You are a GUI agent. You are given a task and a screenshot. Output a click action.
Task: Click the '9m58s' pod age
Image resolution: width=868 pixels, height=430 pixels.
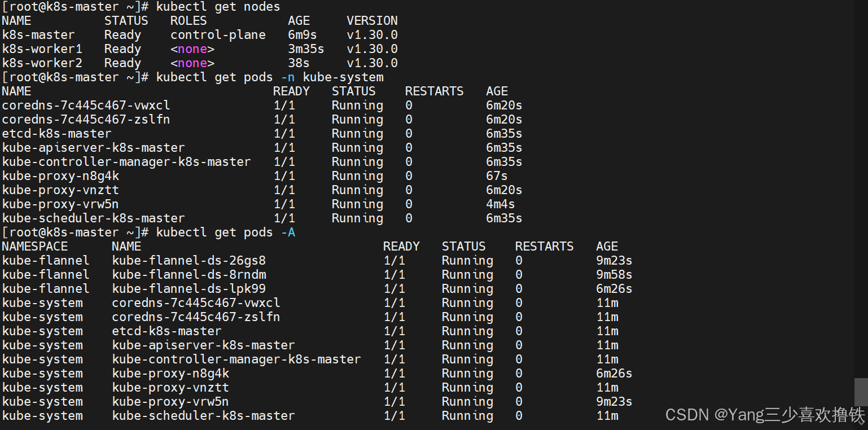click(614, 275)
